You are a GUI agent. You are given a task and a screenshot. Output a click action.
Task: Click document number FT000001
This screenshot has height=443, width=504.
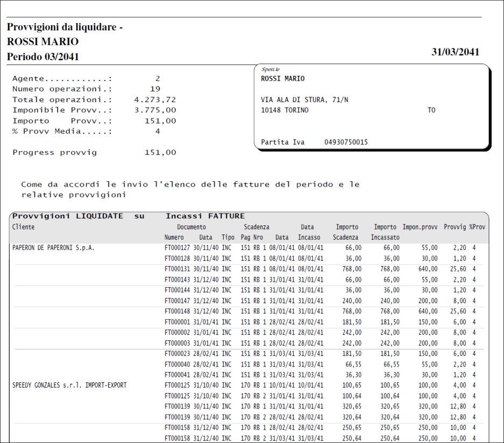[x=177, y=322]
